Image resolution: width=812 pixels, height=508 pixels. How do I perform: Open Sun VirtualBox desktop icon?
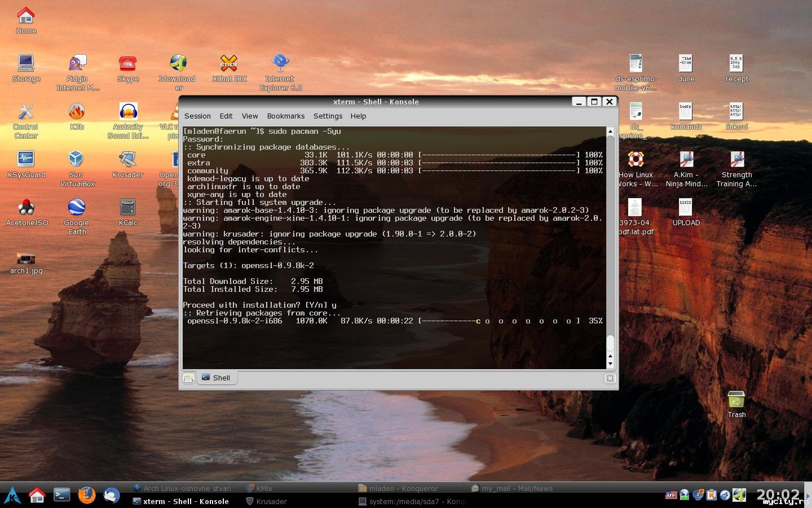tap(77, 161)
